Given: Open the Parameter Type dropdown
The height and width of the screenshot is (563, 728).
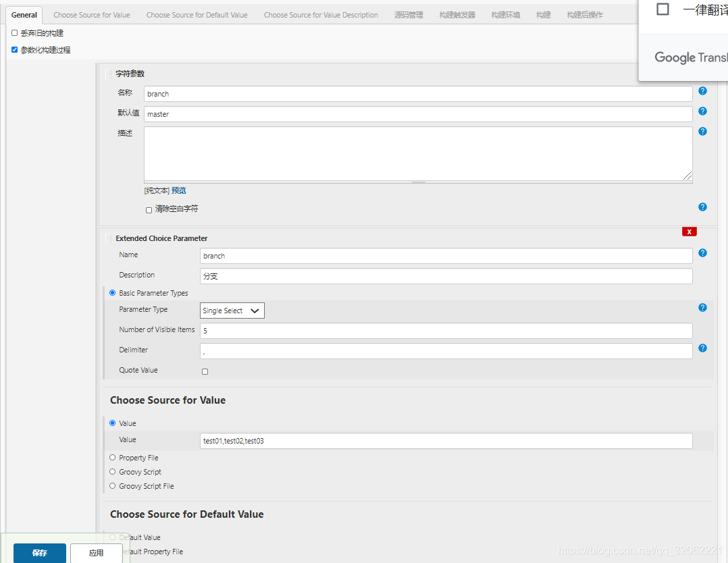Looking at the screenshot, I should [x=232, y=311].
